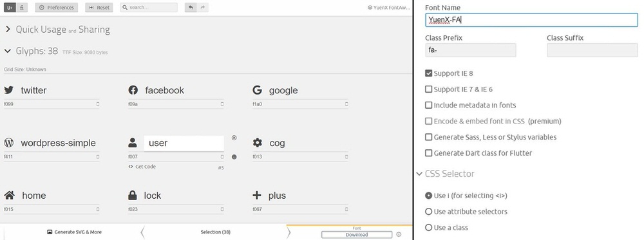Select Use attribute selectors option
Viewport: 644px width, 240px height.
pos(429,212)
